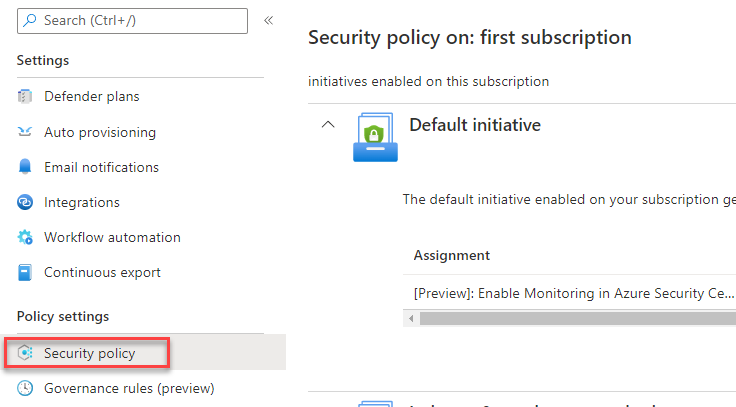Click the Default initiative heading

coord(475,125)
